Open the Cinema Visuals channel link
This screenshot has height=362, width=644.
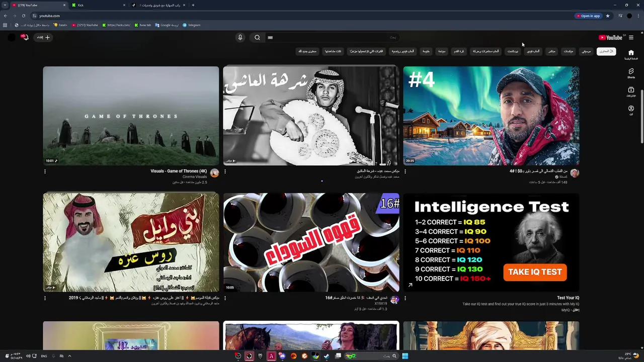click(195, 176)
